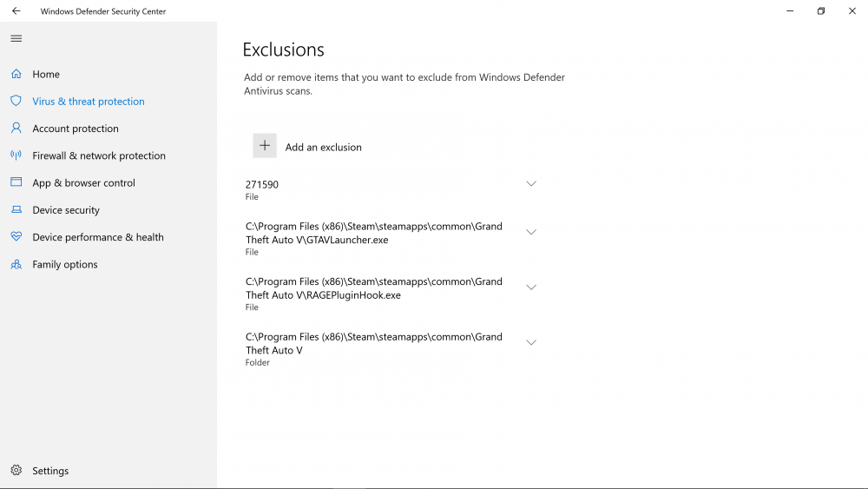Click the Device performance heart icon
This screenshot has width=868, height=489.
point(16,237)
